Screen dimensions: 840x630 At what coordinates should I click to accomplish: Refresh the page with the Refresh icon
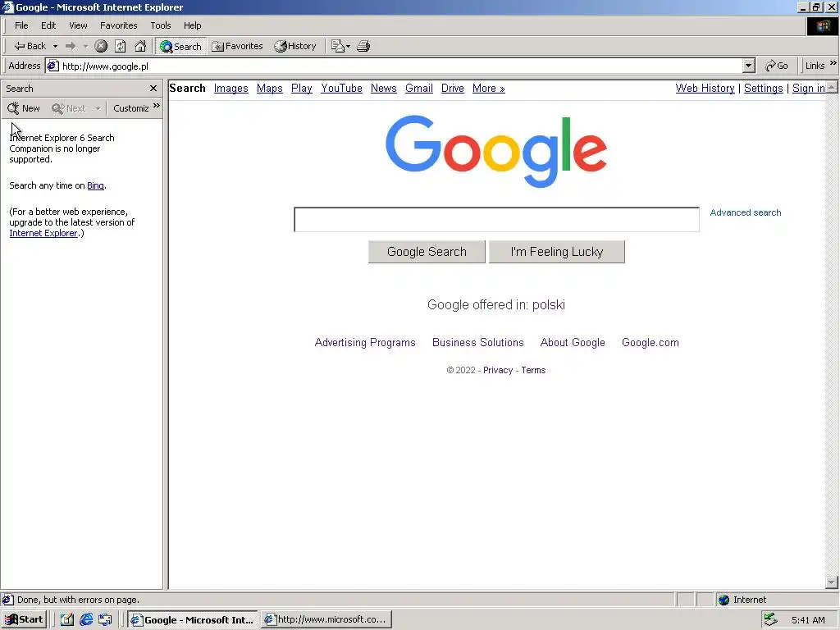point(121,46)
